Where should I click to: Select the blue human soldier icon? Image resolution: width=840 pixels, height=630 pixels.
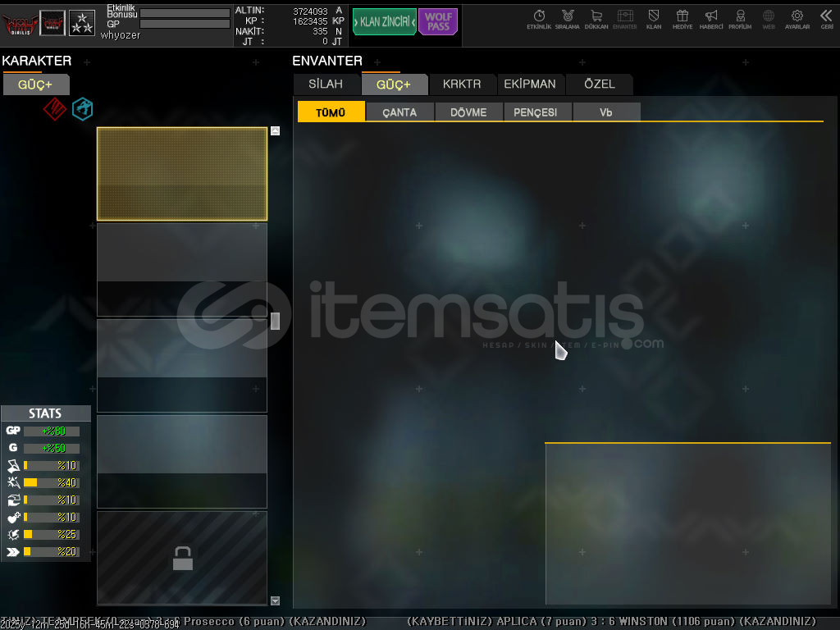(x=82, y=109)
